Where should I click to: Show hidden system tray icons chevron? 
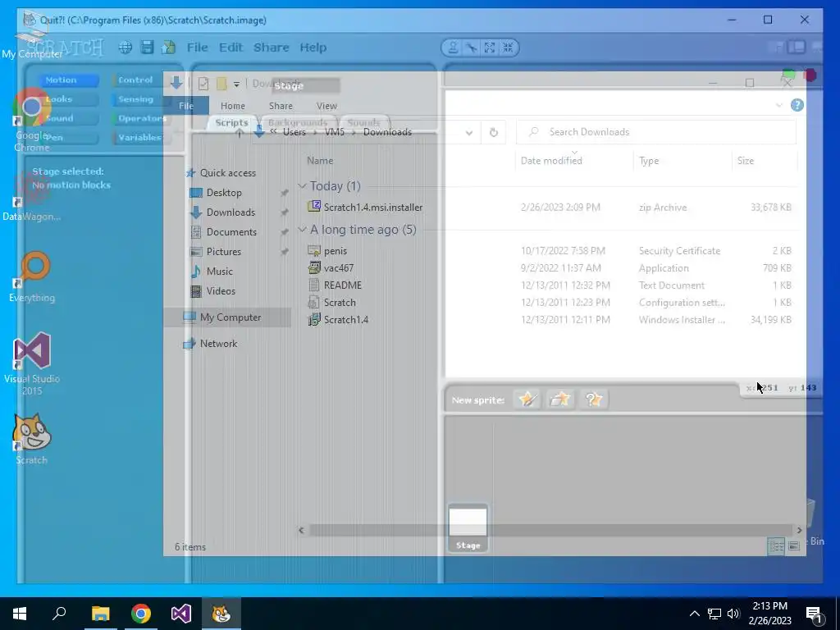pyautogui.click(x=694, y=614)
